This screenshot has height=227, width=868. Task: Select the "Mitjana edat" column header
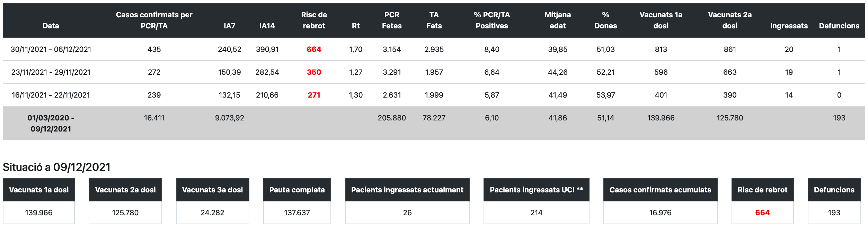coord(558,20)
